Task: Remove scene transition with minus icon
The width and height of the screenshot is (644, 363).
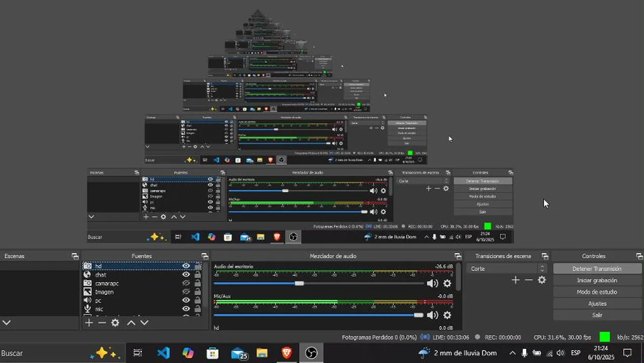Action: (x=528, y=280)
